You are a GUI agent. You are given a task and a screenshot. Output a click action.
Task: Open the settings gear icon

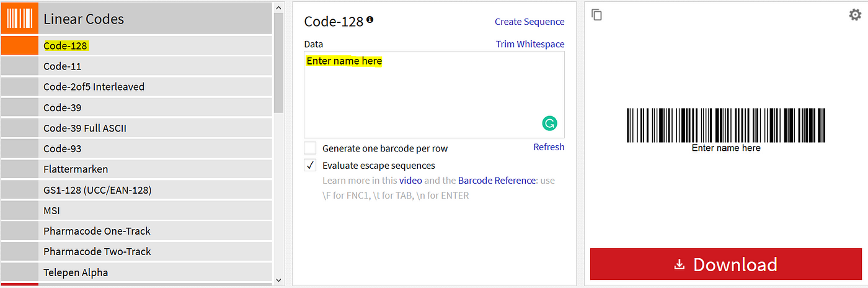[855, 15]
